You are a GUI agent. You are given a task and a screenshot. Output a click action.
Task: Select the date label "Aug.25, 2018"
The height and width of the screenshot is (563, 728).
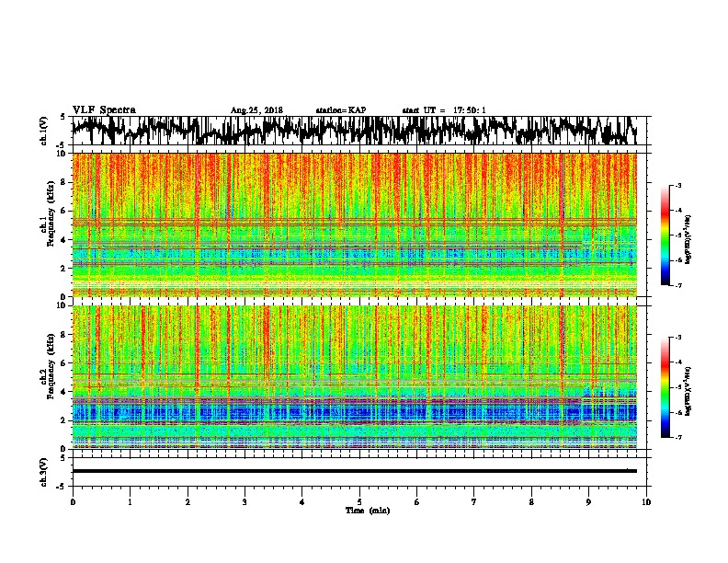click(256, 110)
